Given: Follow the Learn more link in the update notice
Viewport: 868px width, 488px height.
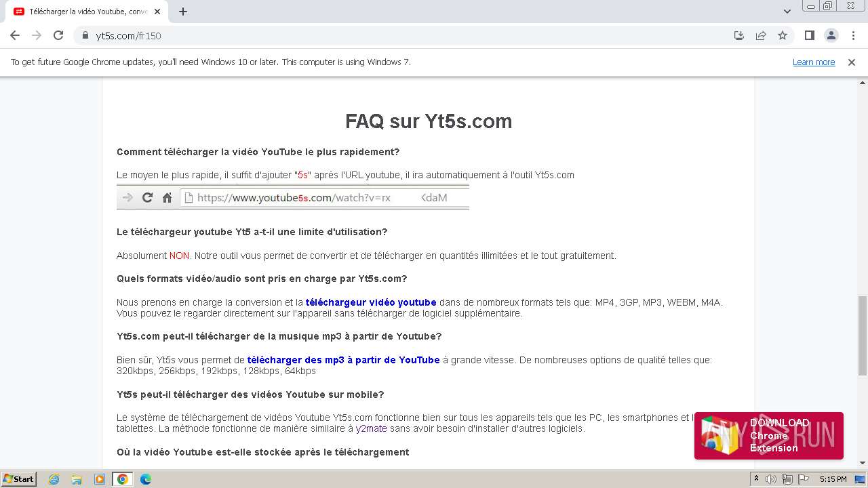Looking at the screenshot, I should point(814,62).
